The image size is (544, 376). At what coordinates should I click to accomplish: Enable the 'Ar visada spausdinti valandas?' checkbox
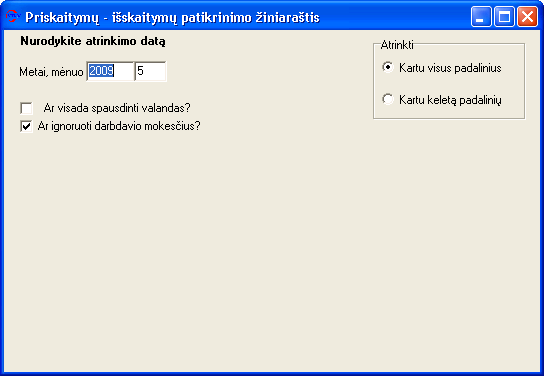point(26,108)
